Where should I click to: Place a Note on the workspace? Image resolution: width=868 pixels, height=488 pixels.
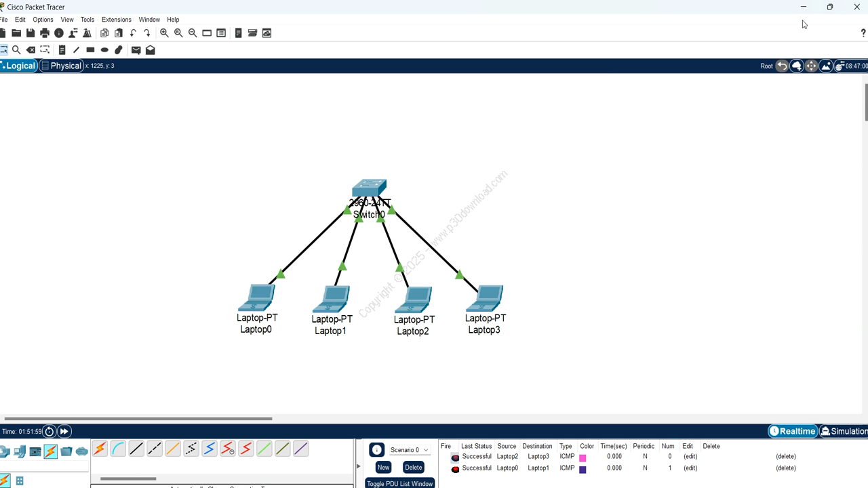pyautogui.click(x=62, y=49)
